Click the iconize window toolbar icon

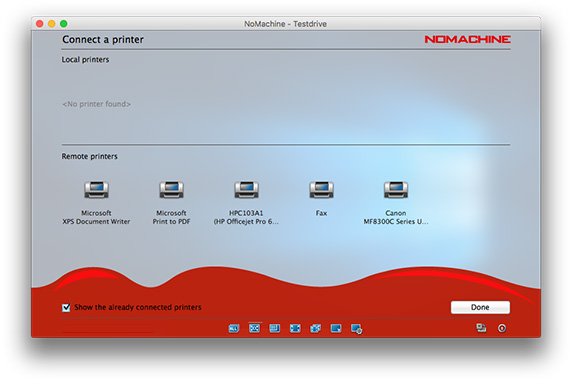[x=336, y=329]
